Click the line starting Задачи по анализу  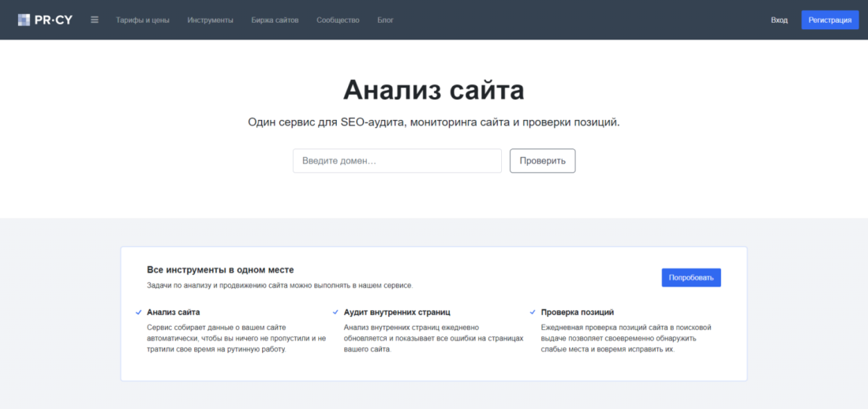279,286
